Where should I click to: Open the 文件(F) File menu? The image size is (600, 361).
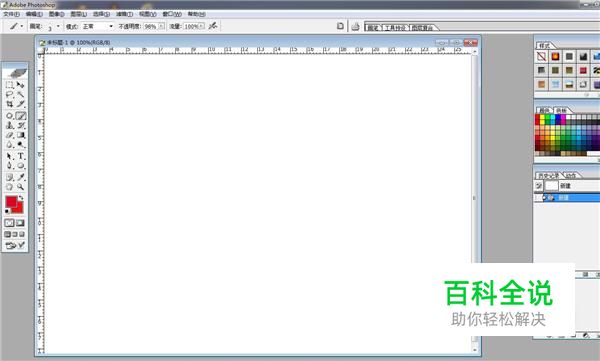pos(11,14)
